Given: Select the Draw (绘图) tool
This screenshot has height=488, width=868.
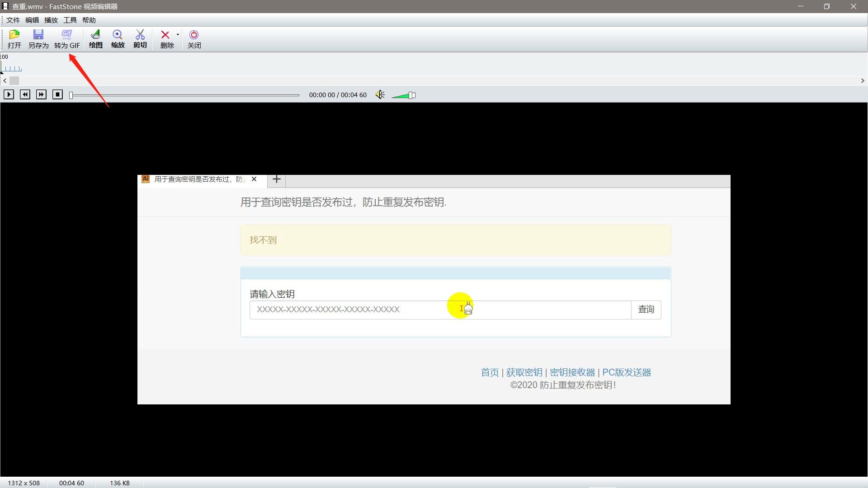Looking at the screenshot, I should (95, 39).
